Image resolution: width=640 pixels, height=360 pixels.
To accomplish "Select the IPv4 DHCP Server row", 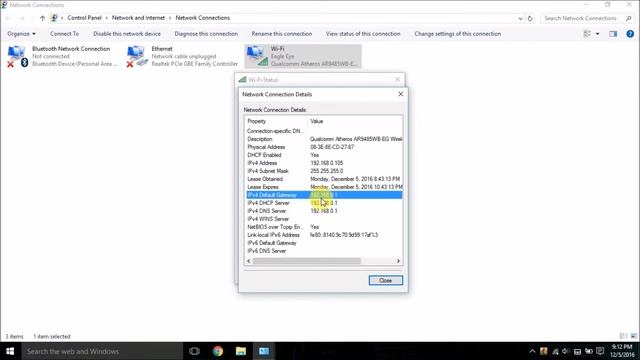I will (324, 203).
